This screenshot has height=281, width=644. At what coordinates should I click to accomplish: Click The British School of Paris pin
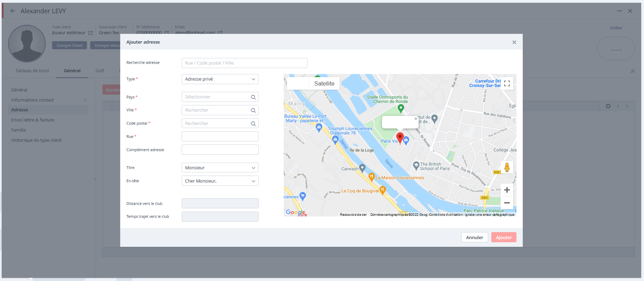[x=416, y=165]
